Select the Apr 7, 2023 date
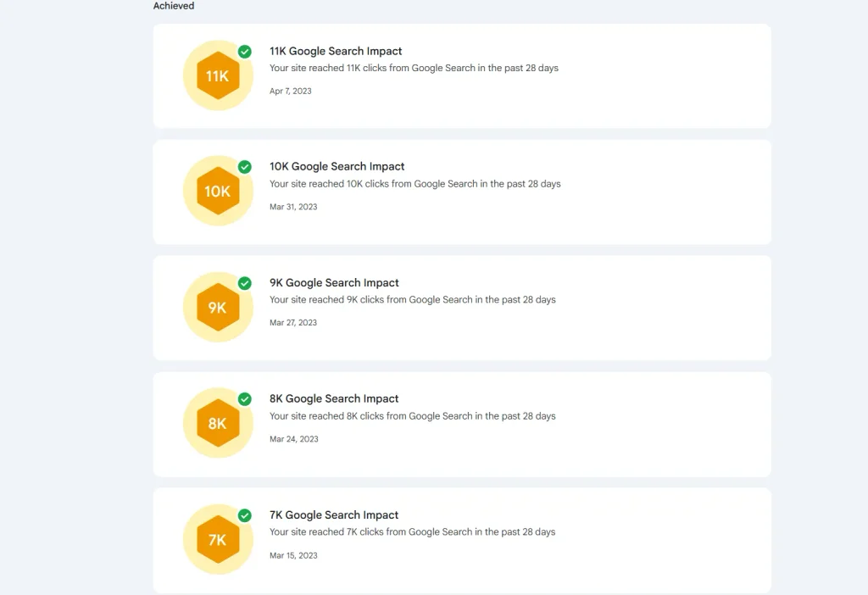Screen dimensions: 868x595 tap(291, 91)
